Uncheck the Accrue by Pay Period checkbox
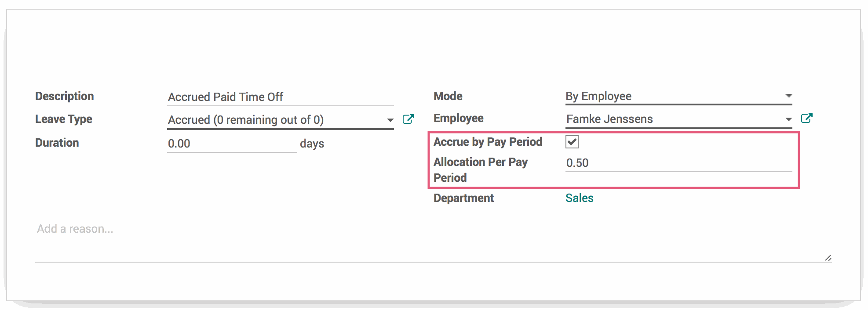The image size is (868, 310). tap(572, 142)
